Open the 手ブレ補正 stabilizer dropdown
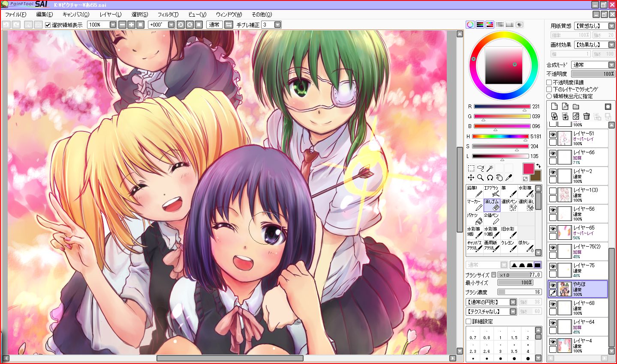 pyautogui.click(x=277, y=25)
